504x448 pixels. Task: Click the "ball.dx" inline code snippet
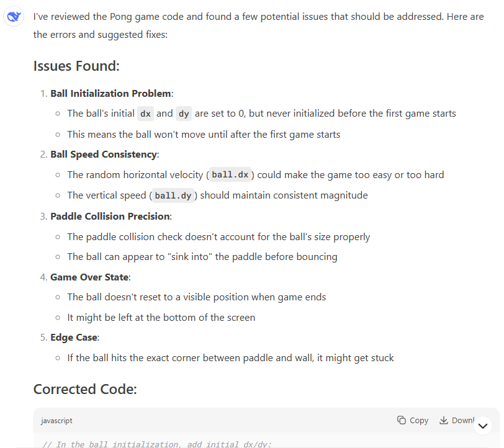(x=230, y=175)
